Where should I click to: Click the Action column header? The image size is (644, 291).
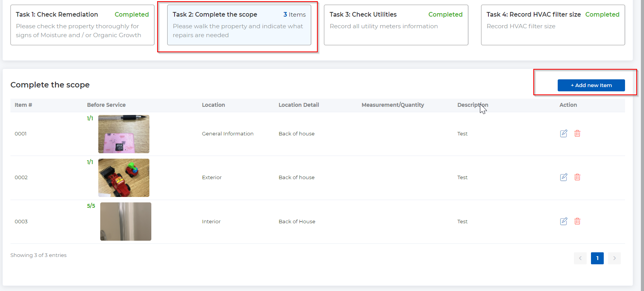(568, 105)
